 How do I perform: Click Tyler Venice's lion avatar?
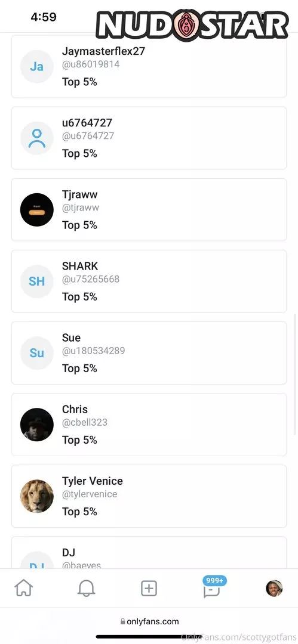(36, 496)
